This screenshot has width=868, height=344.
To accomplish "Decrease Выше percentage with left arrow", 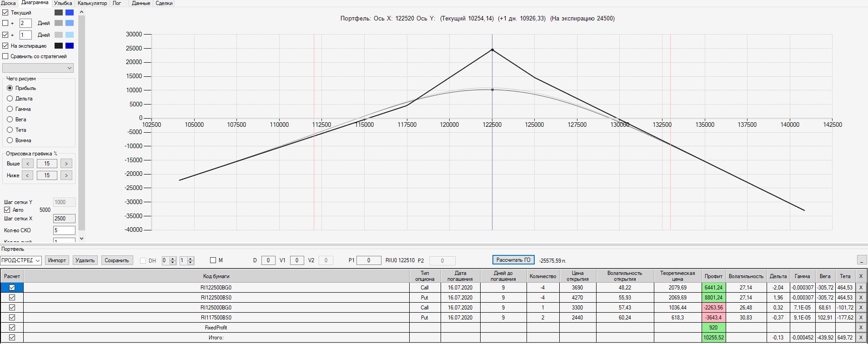I will point(28,164).
